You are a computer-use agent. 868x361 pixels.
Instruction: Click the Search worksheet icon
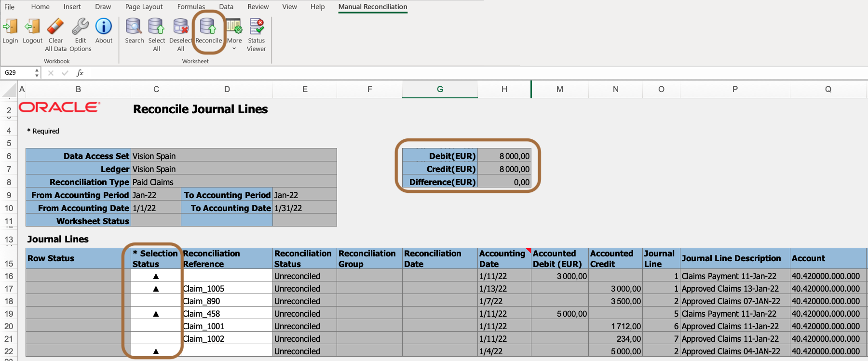click(134, 27)
